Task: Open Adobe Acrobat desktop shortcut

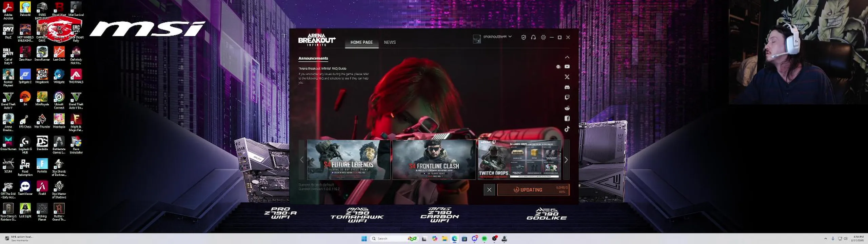Action: [8, 10]
